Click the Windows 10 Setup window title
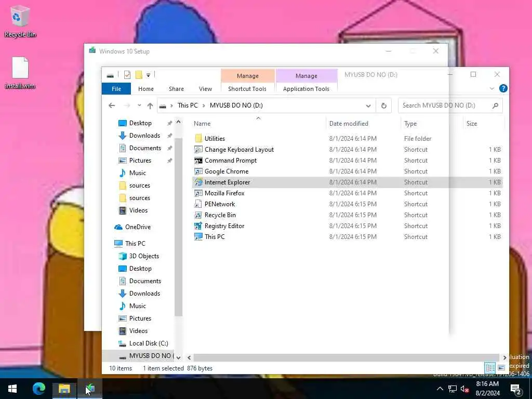 pos(125,51)
